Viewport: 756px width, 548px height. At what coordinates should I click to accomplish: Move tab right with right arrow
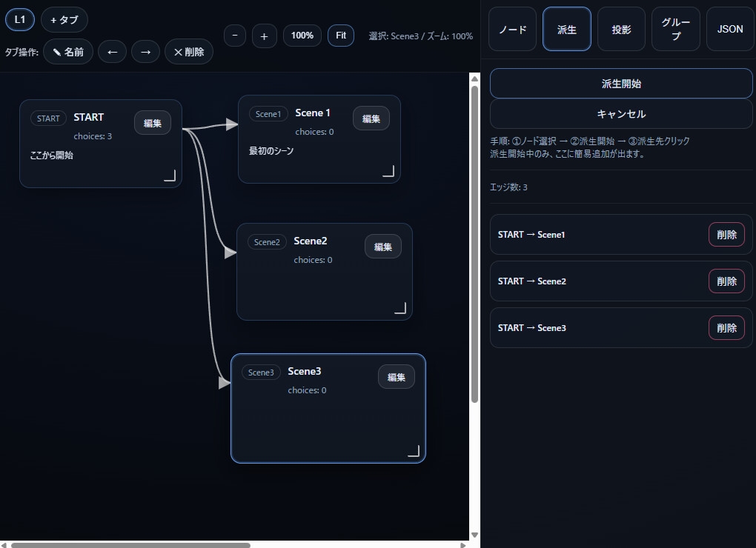(145, 52)
